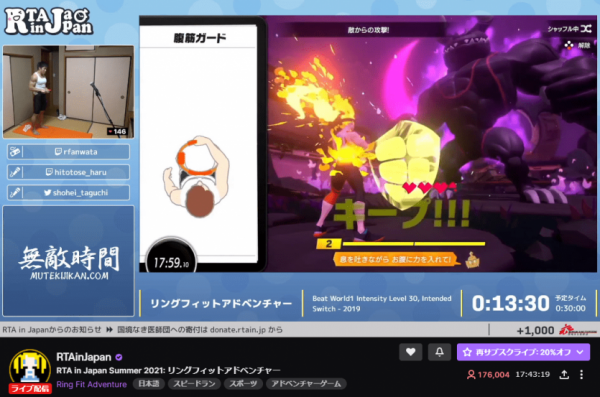Click the rfanwata Twitch name plate
The width and height of the screenshot is (600, 397).
pyautogui.click(x=68, y=152)
